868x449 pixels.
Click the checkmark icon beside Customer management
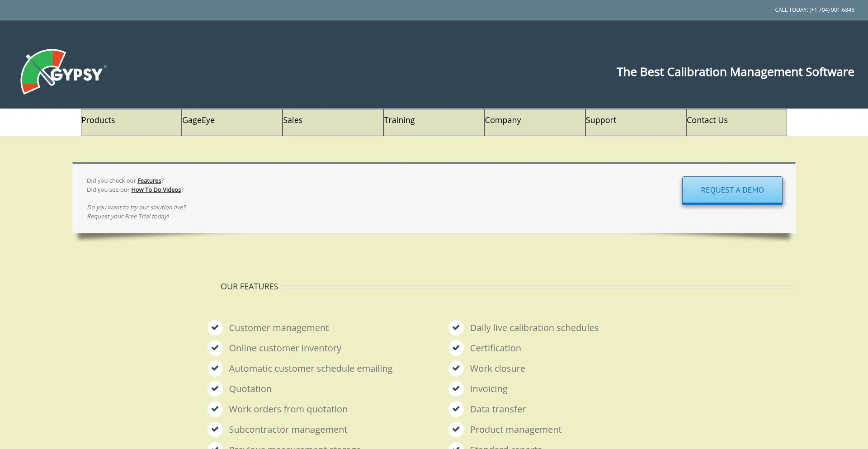coord(215,327)
